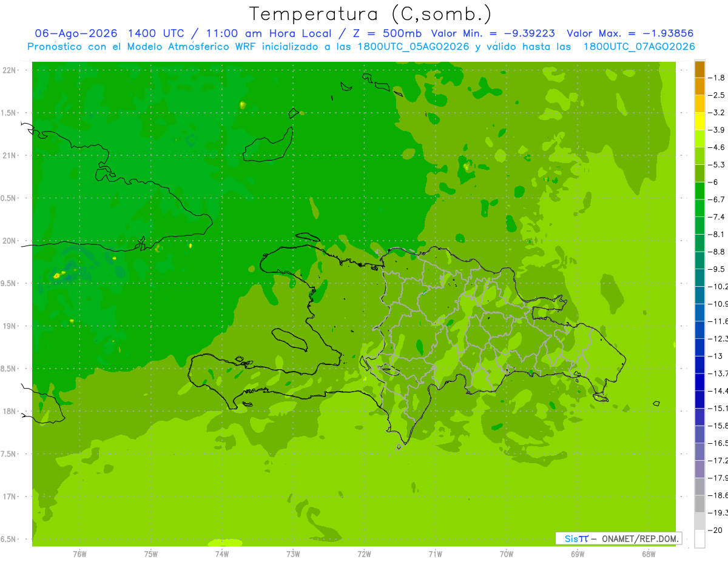Click the '18N' latitude label
This screenshot has height=562, width=728.
tap(10, 411)
